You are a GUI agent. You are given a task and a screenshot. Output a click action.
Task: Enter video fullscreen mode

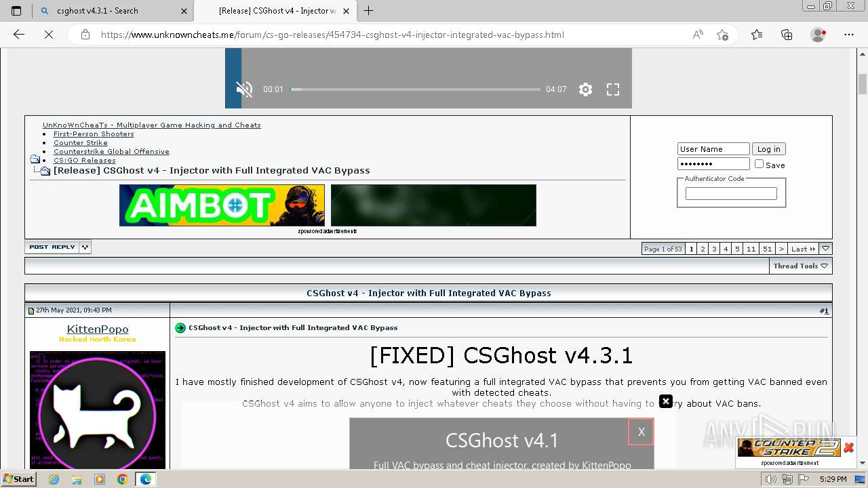[x=613, y=89]
